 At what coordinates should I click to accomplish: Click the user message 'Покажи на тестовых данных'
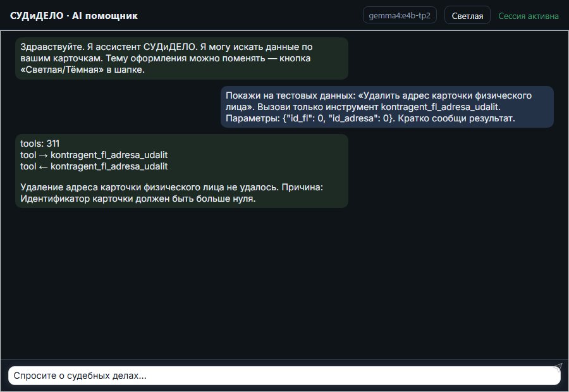387,107
